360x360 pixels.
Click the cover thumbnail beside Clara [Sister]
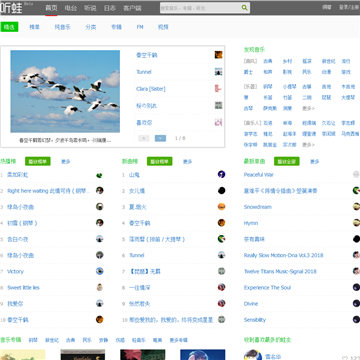pos(218,89)
